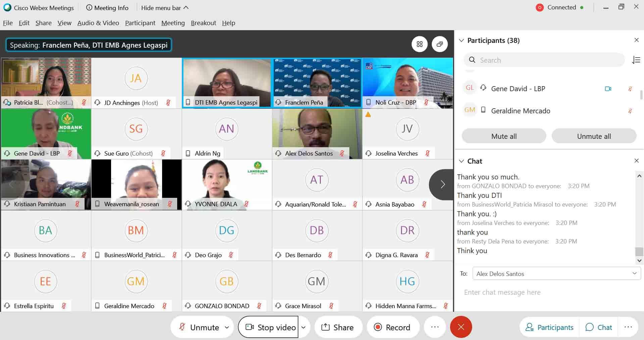
Task: Click Gene David - LBP video camera icon
Action: (x=608, y=89)
